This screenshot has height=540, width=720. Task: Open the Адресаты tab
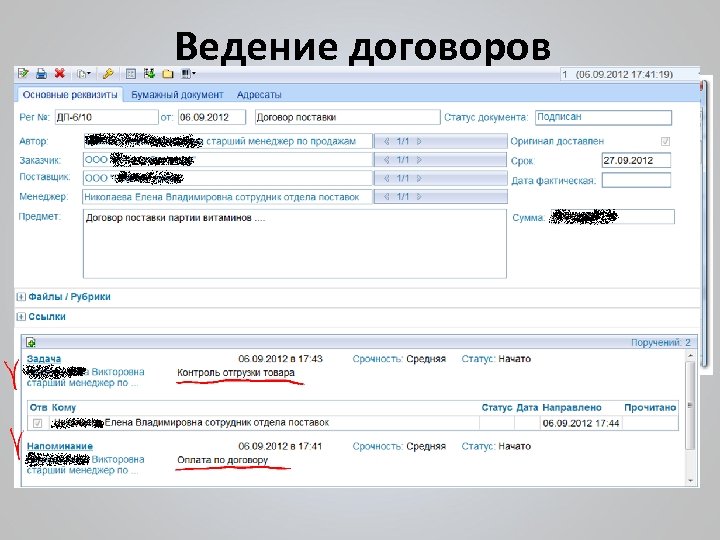[x=259, y=95]
